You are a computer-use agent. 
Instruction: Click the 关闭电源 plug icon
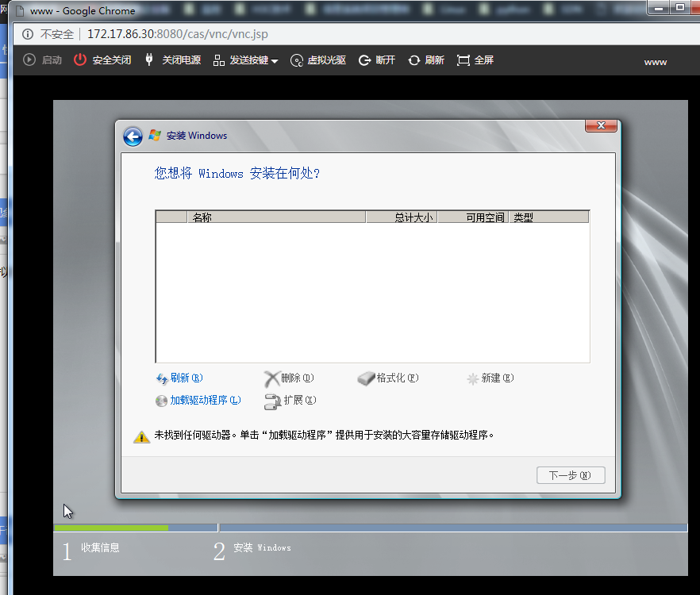[149, 59]
